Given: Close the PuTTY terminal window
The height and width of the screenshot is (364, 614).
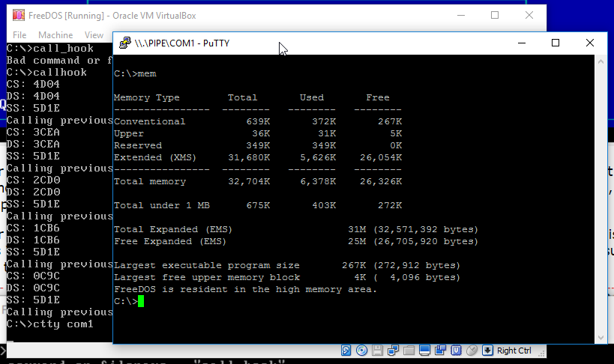Looking at the screenshot, I should click(x=590, y=43).
